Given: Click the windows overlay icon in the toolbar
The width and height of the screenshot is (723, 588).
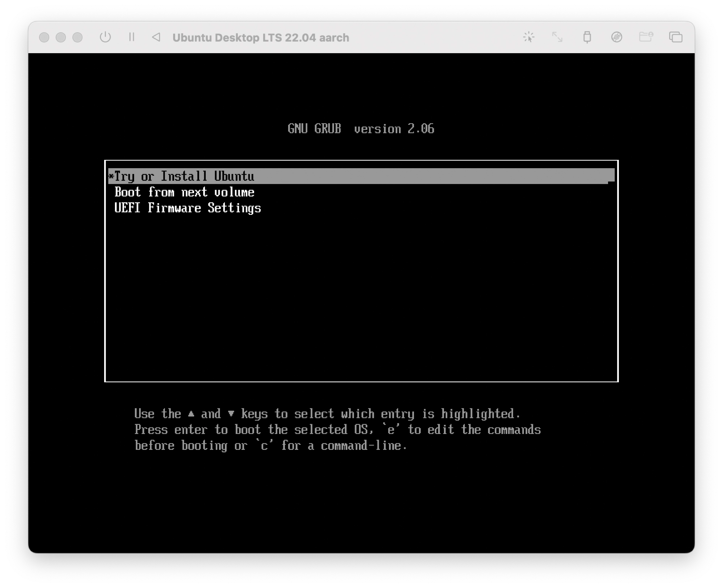Looking at the screenshot, I should coord(675,37).
